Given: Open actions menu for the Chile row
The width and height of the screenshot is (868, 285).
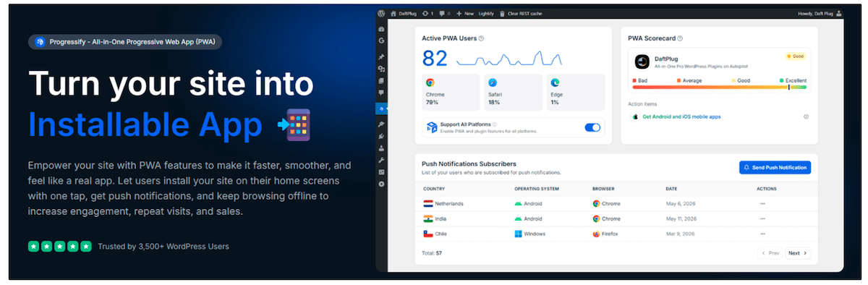Looking at the screenshot, I should [x=762, y=234].
